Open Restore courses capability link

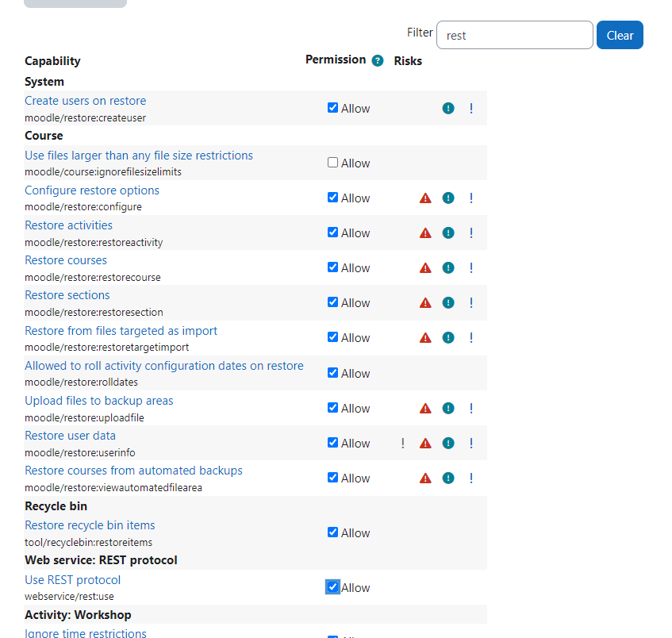coord(66,260)
